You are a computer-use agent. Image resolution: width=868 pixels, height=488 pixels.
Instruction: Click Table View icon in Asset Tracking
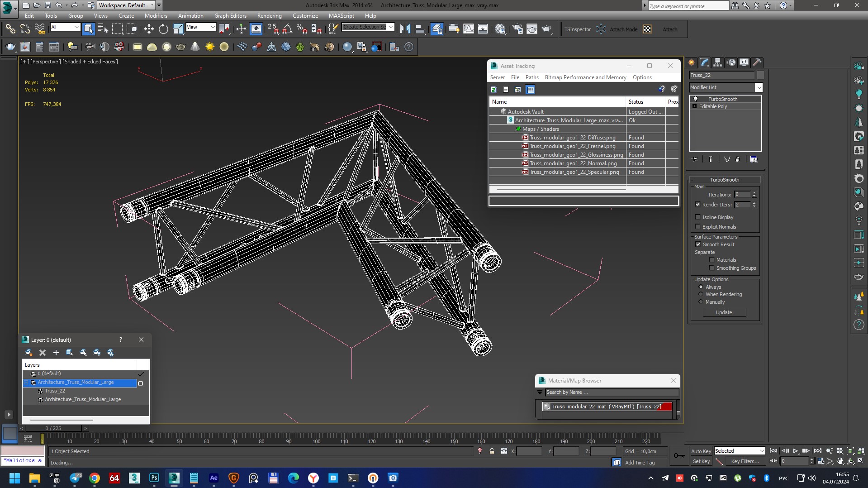pos(531,90)
